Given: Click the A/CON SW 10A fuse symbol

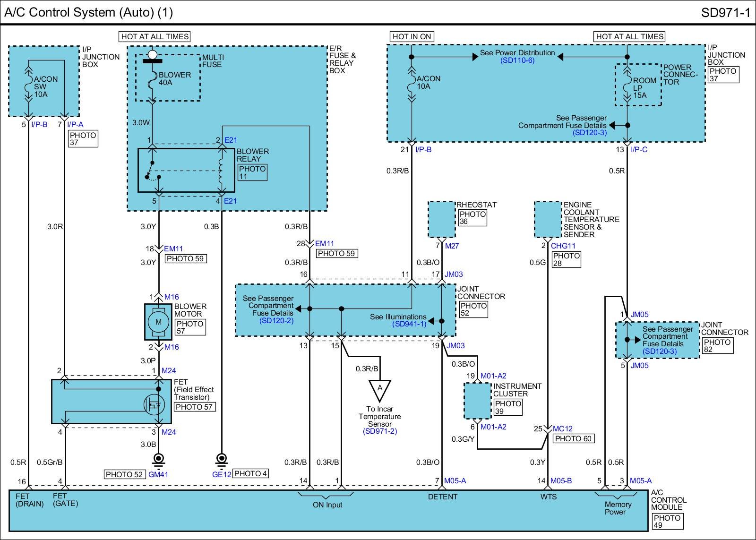Looking at the screenshot, I should pos(28,86).
